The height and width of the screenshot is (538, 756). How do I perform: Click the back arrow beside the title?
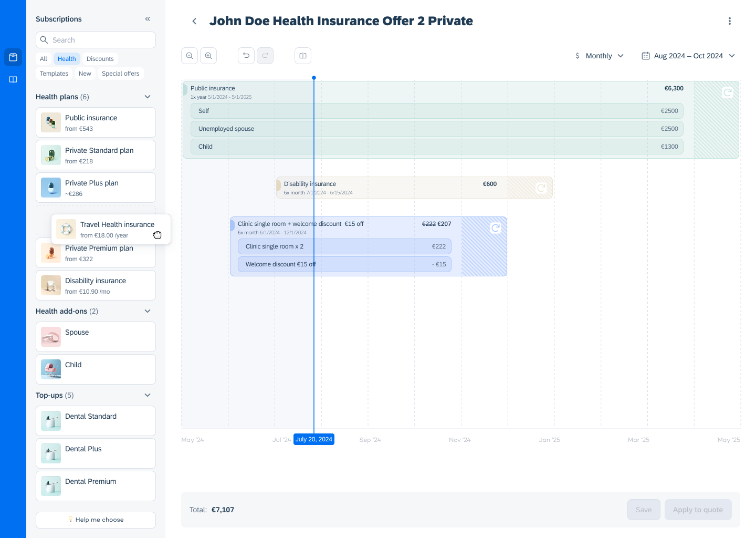click(x=194, y=21)
